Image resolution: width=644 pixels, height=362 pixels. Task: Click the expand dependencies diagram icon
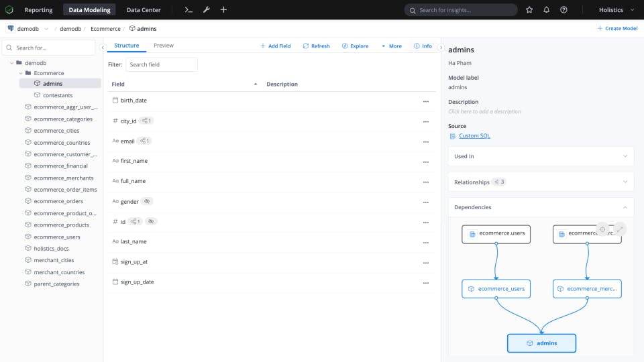point(620,229)
